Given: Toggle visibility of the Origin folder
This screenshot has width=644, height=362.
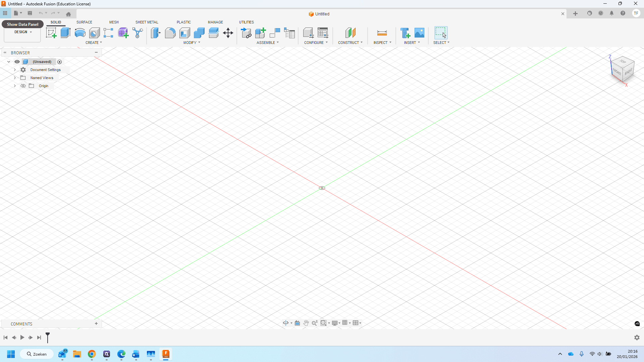Looking at the screenshot, I should click(23, 86).
